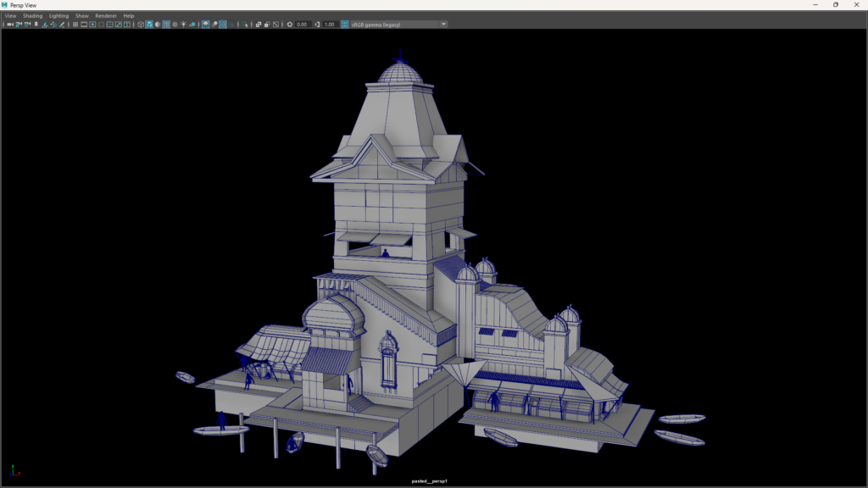Click the Bookmarks icon in panel toolbar

(36, 25)
